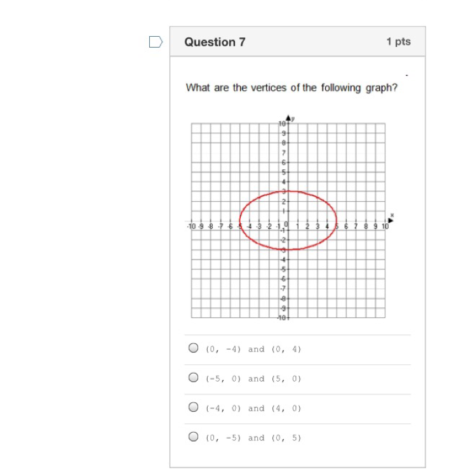The width and height of the screenshot is (475, 476).
Task: Click where the red ellipse crosses x = -5
Action: [239, 221]
